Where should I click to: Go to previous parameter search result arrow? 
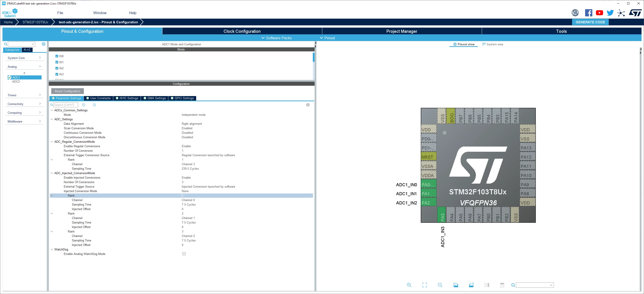click(84, 105)
